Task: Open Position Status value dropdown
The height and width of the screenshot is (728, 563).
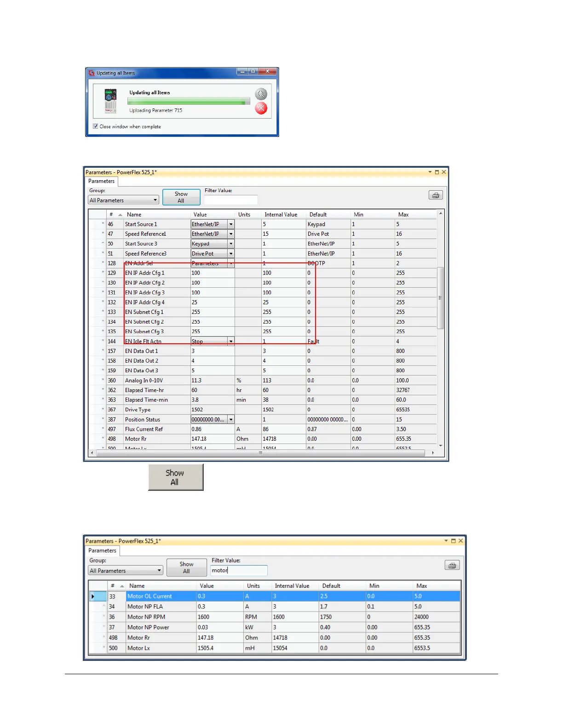Action: tap(231, 420)
